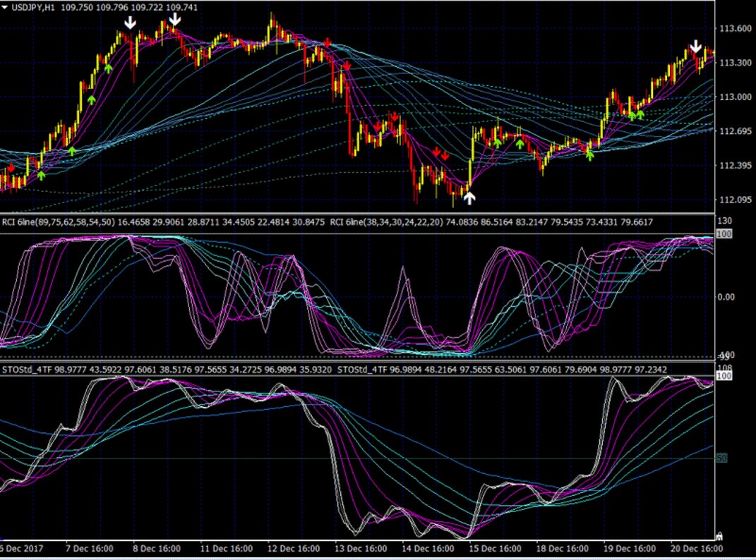This screenshot has height=560, width=756.
Task: Click the red down arrow at far-left edge
Action: click(11, 168)
